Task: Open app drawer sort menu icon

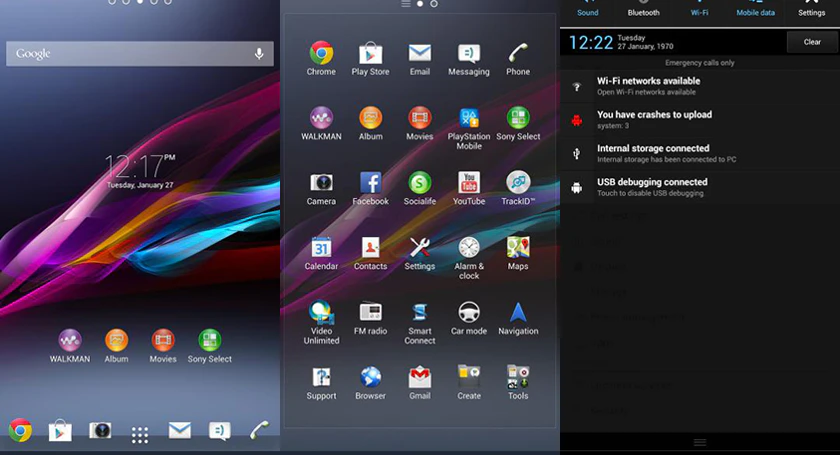Action: tap(406, 4)
